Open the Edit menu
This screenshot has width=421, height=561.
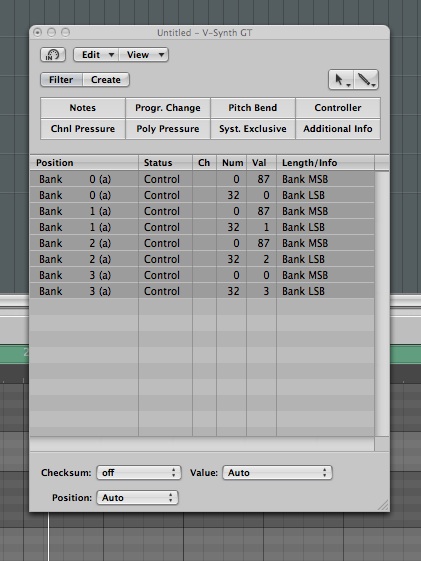96,55
